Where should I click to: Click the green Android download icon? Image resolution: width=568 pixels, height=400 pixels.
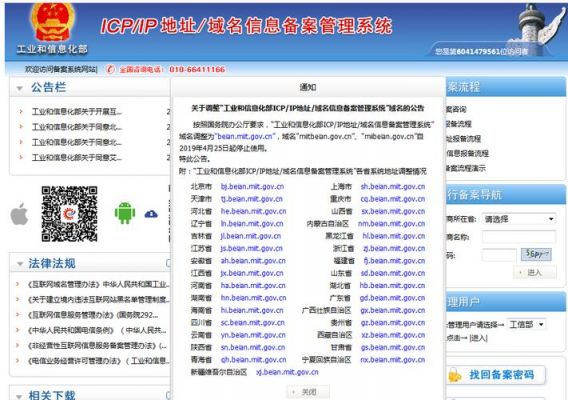pos(125,213)
